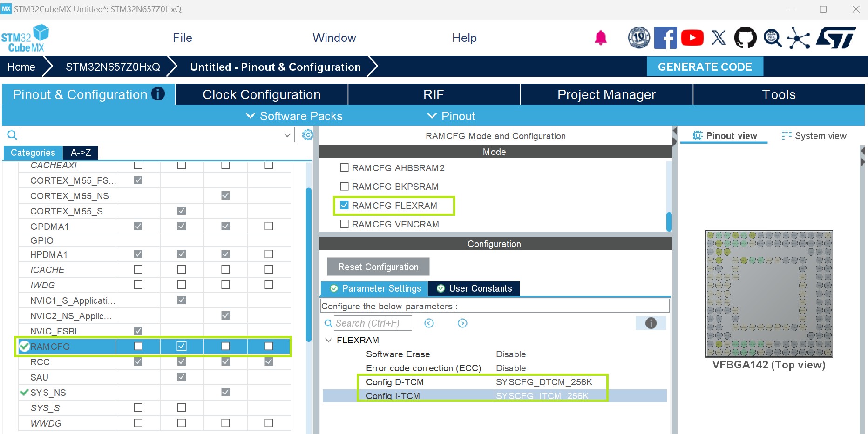Open the File menu
The height and width of the screenshot is (434, 868).
(x=183, y=38)
